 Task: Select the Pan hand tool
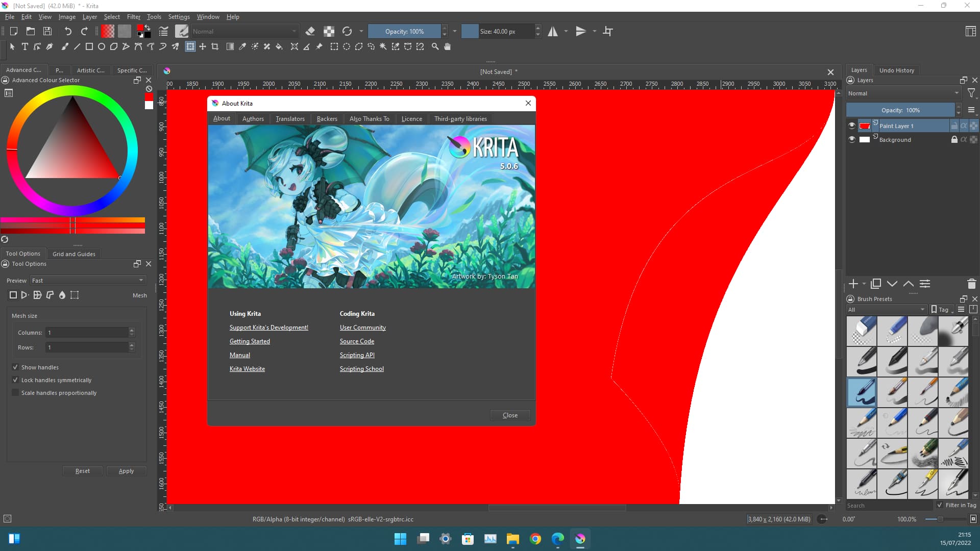(448, 46)
